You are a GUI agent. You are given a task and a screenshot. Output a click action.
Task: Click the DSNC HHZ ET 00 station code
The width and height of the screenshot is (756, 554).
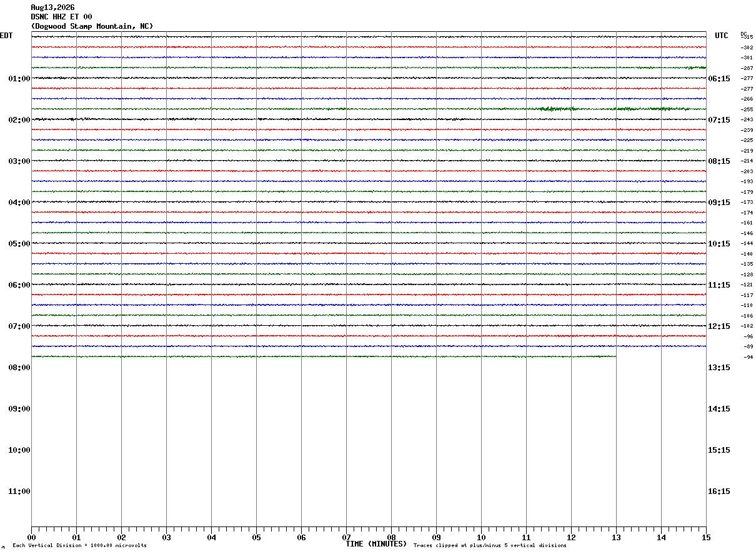[x=61, y=17]
